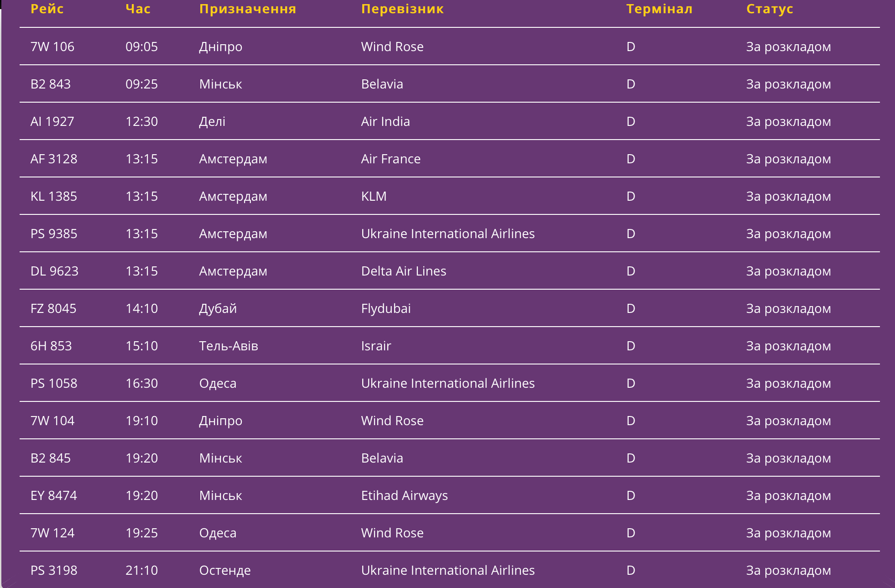Click flight number PS 9385

click(x=54, y=234)
